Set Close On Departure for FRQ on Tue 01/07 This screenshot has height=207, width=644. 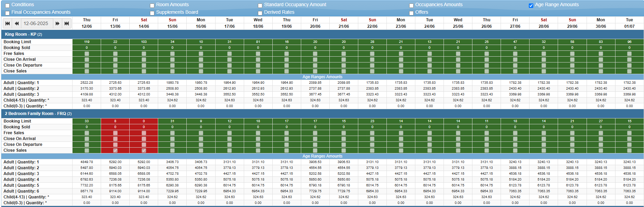pyautogui.click(x=629, y=144)
